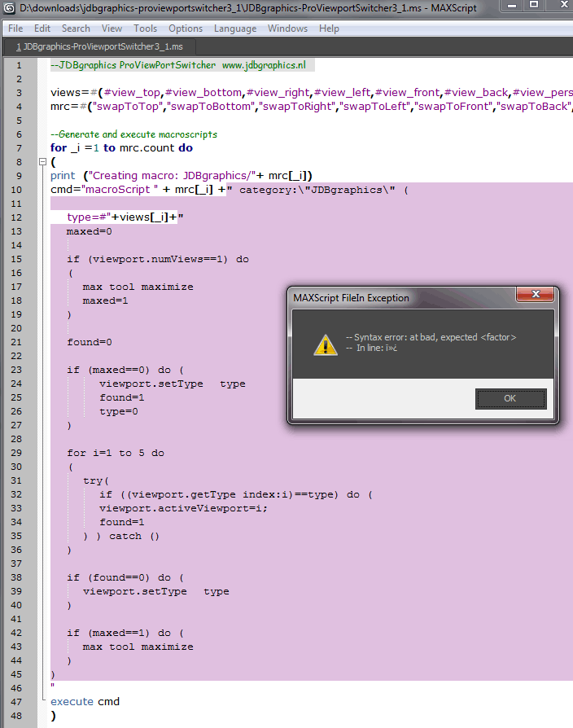The height and width of the screenshot is (728, 573).
Task: Click the 'print' keyword on line 9
Action: [63, 176]
